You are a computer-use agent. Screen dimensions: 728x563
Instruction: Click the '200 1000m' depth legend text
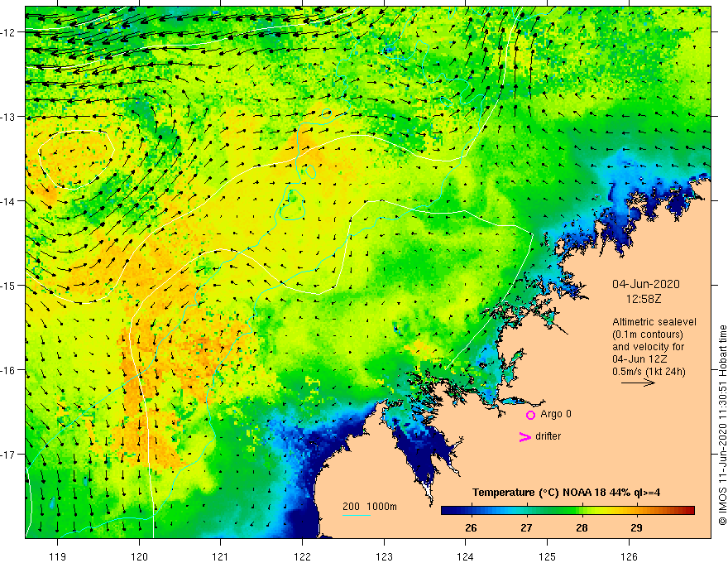(x=370, y=507)
